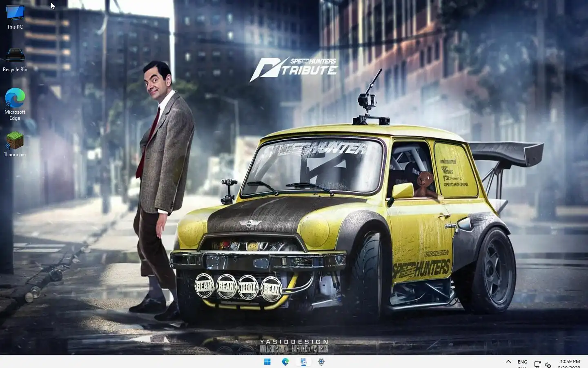Open the This PC desktop icon
Screen dimensions: 588x368
[15, 17]
